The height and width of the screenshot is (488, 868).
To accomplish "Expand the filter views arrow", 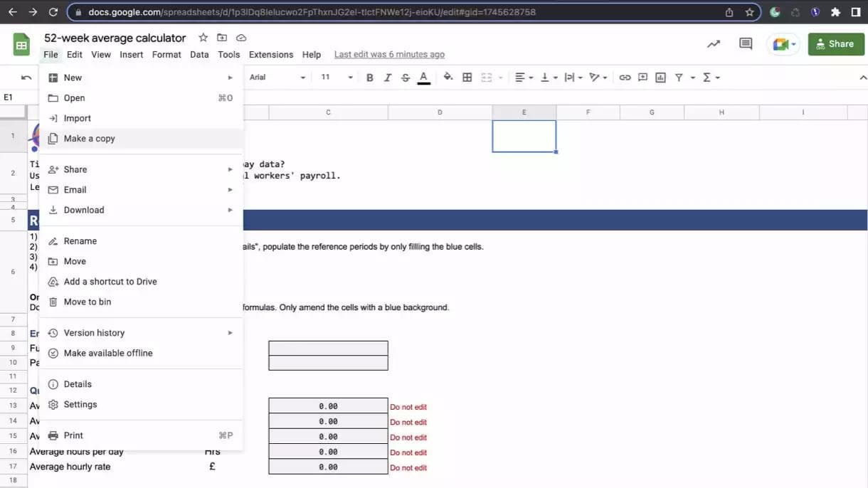I will [692, 77].
